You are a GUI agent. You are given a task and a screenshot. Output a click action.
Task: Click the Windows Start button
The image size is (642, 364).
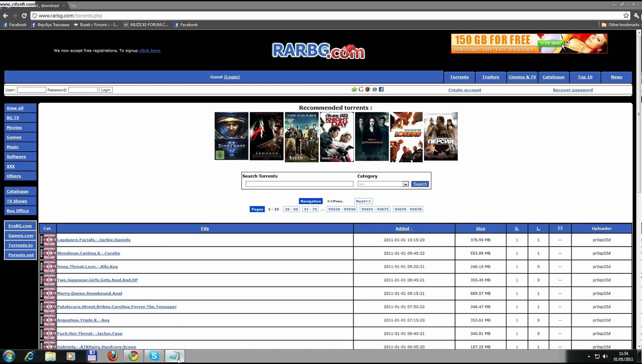click(8, 356)
